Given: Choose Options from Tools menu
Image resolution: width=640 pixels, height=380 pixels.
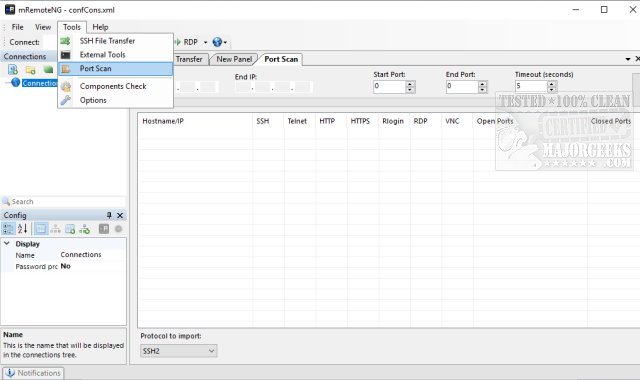Looking at the screenshot, I should click(116, 100).
